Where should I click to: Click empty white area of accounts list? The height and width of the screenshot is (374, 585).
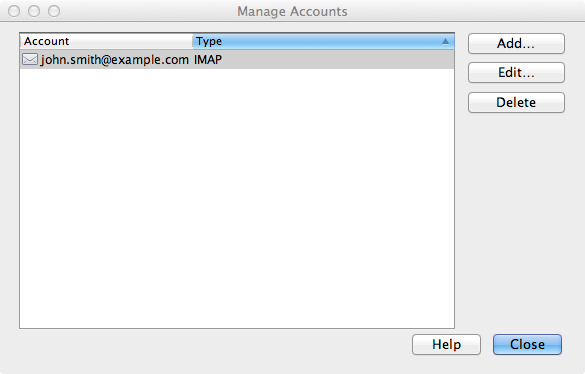pos(237,198)
